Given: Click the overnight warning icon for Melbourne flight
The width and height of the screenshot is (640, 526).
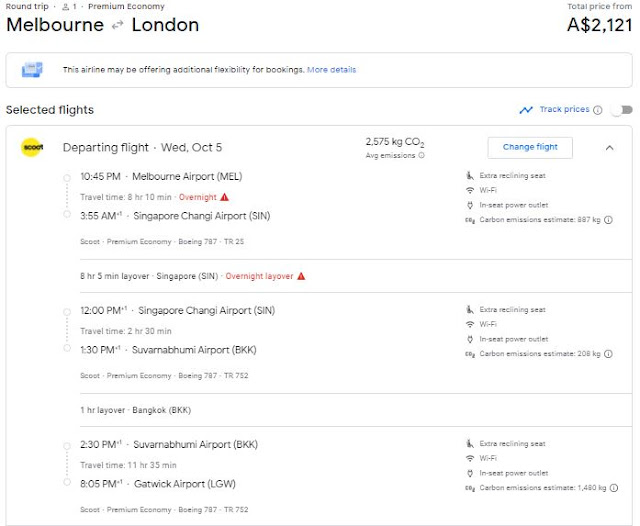Looking at the screenshot, I should (x=225, y=197).
